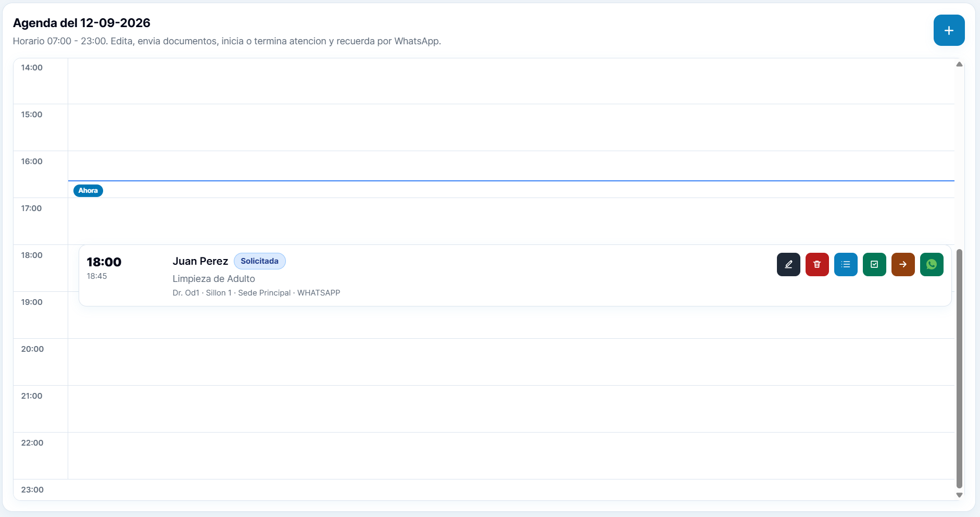Screen dimensions: 980x517
Task: Click the vertical scrollbar thumb
Action: pyautogui.click(x=959, y=368)
